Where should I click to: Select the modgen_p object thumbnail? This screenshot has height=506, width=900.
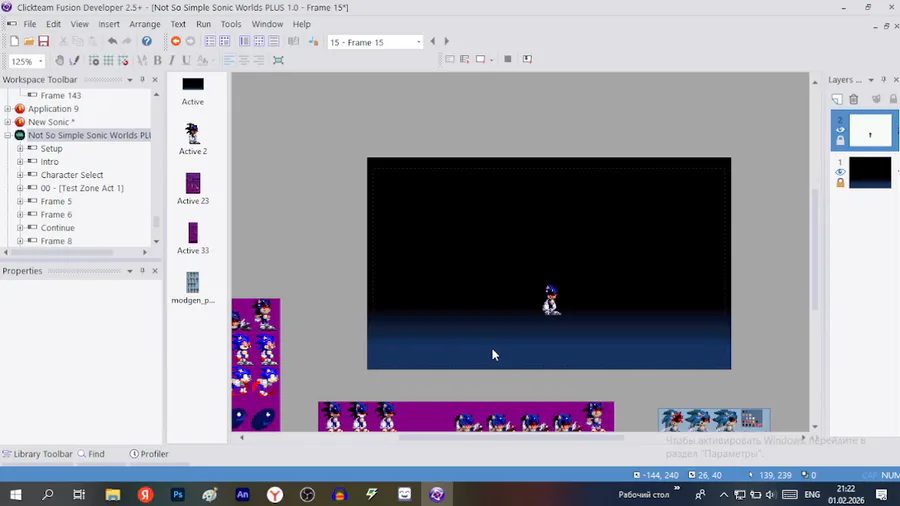[x=193, y=282]
